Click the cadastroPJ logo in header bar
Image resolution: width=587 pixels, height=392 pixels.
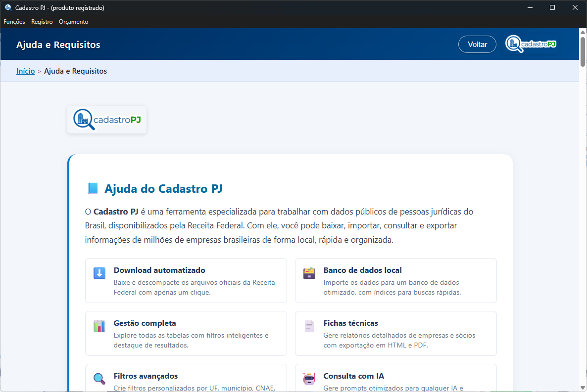(531, 44)
